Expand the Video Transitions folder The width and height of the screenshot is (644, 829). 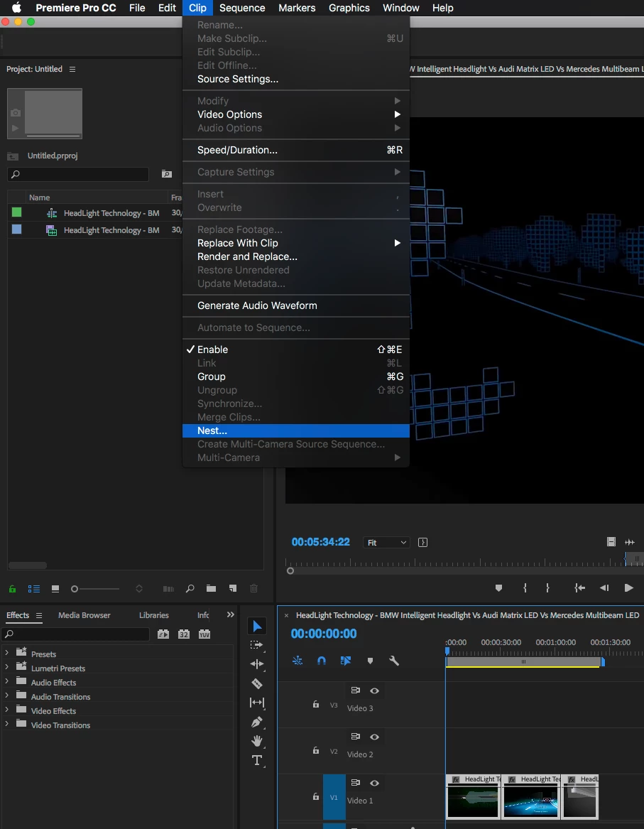(x=7, y=725)
